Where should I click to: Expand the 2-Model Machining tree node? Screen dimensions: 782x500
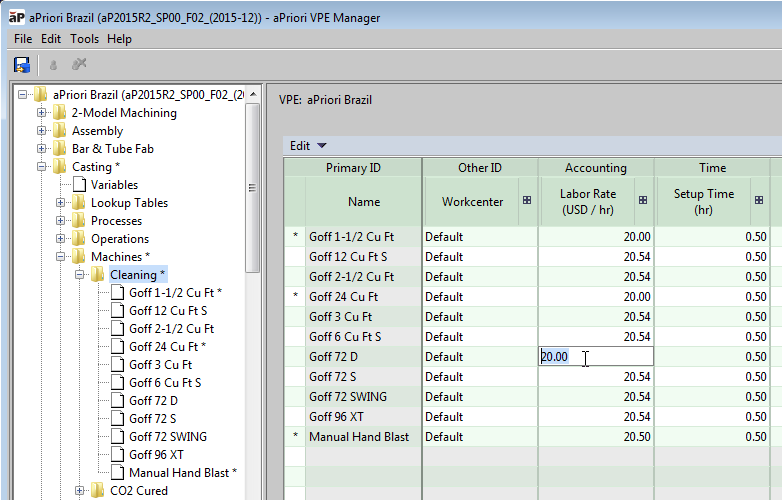pos(42,113)
